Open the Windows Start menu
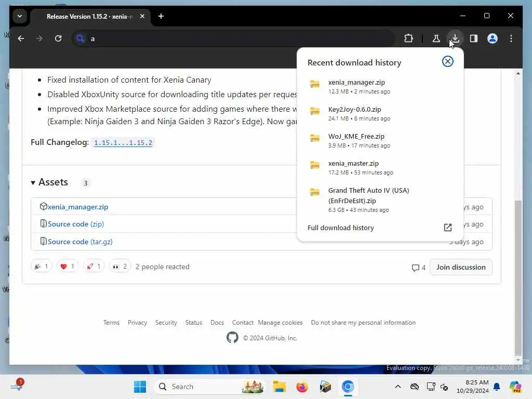Image resolution: width=532 pixels, height=399 pixels. pos(140,387)
